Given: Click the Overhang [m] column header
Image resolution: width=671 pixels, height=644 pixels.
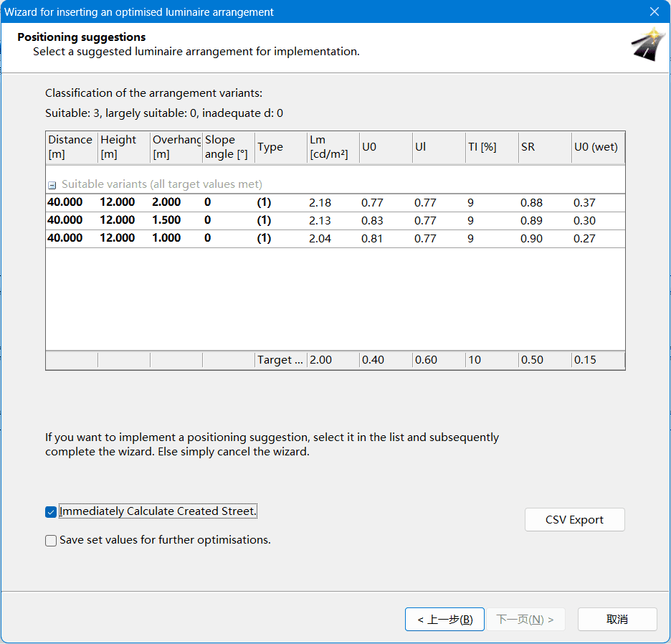Looking at the screenshot, I should point(176,147).
